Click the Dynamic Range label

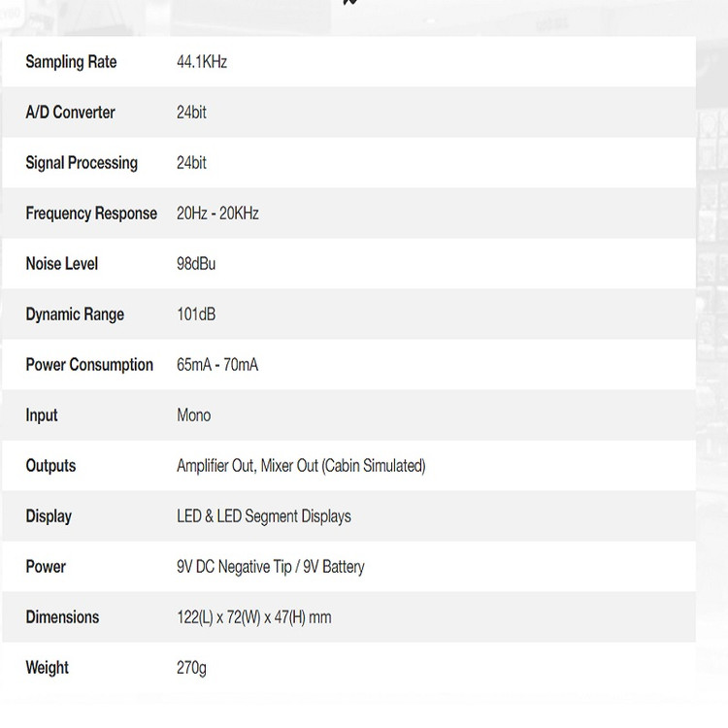[75, 314]
